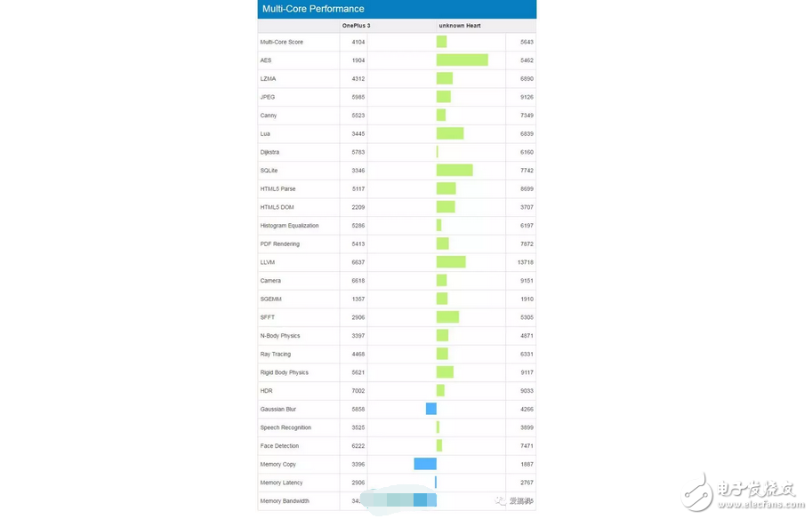The width and height of the screenshot is (812, 519).
Task: Click the WeChat icon near bottom watermark
Action: click(x=500, y=501)
